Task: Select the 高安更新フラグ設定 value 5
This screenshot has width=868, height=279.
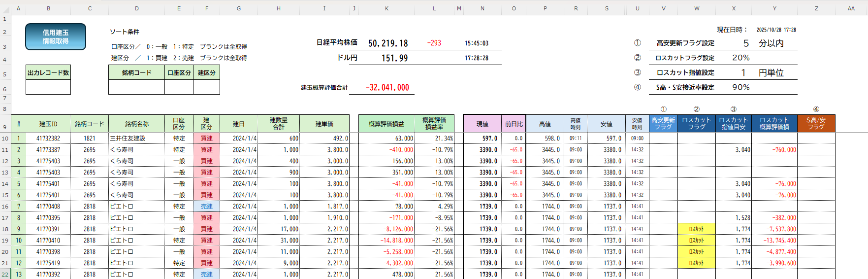Action: point(746,43)
